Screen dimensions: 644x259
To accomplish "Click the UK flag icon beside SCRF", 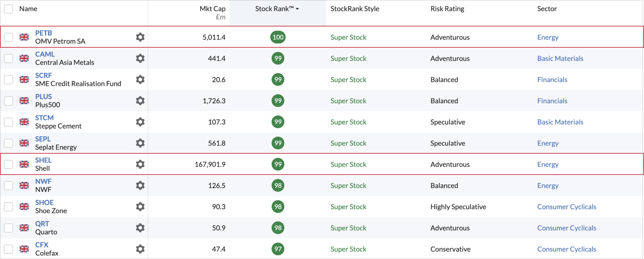I will (x=24, y=80).
